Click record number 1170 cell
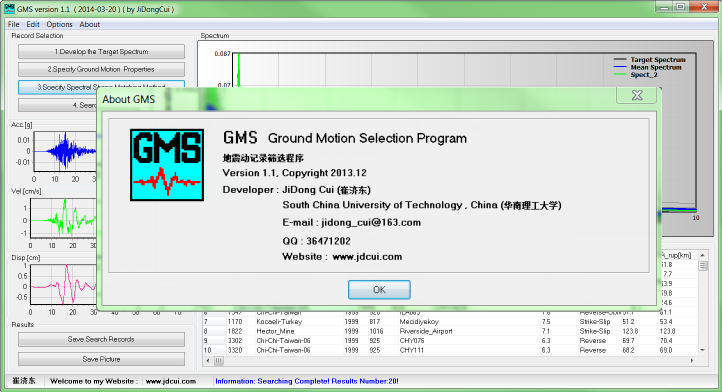The height and width of the screenshot is (392, 722). tap(235, 322)
